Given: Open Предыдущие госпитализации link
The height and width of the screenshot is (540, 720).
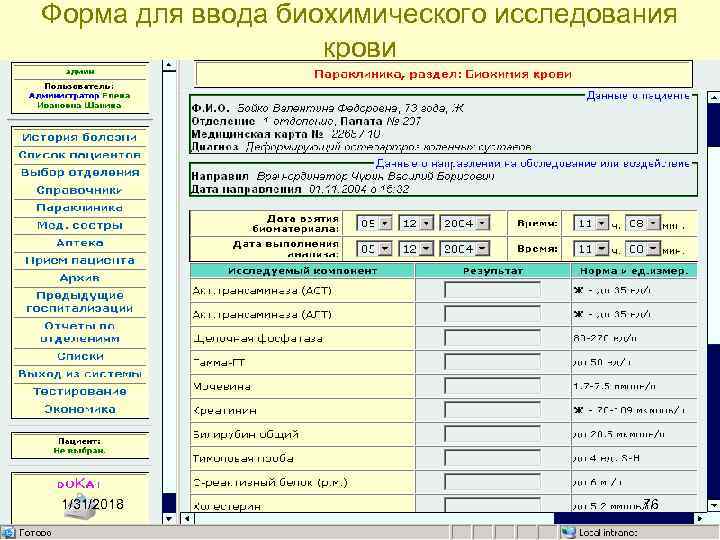Looking at the screenshot, I should click(x=79, y=302).
